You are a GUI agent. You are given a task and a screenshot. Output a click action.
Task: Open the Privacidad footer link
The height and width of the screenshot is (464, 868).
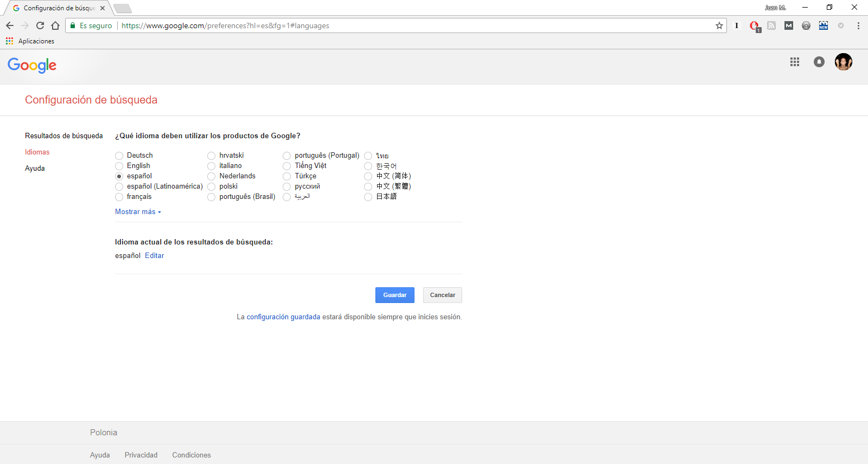(141, 455)
